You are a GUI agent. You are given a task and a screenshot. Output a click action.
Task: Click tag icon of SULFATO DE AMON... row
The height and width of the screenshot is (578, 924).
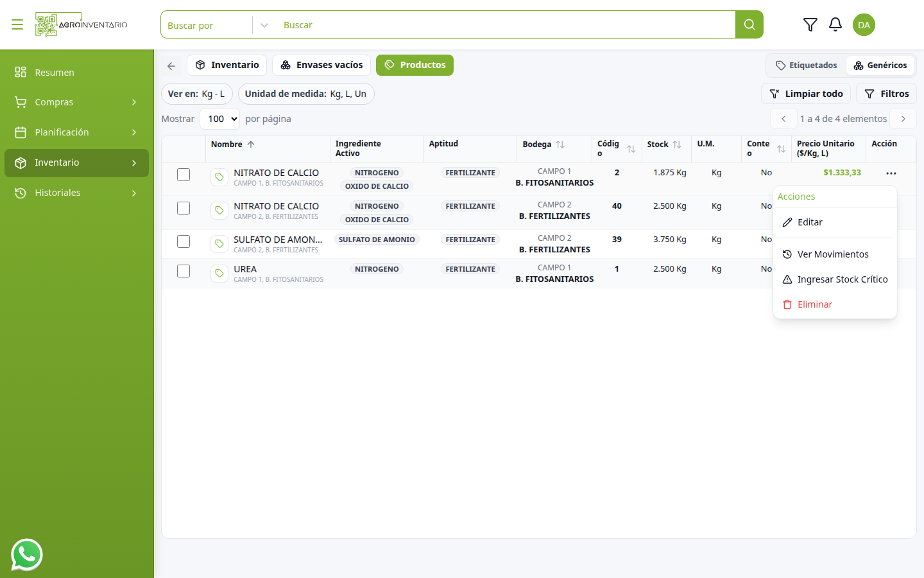click(219, 244)
